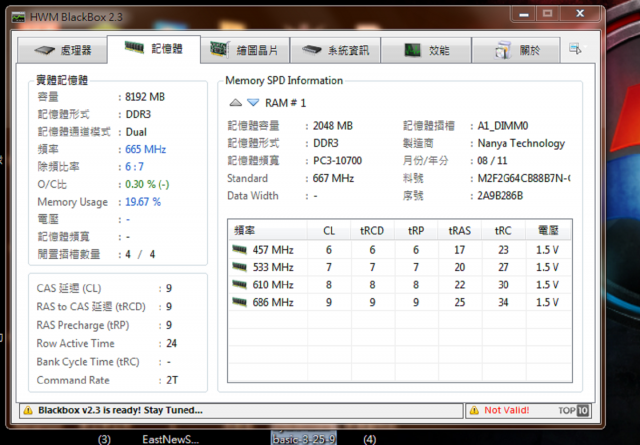Image resolution: width=640 pixels, height=445 pixels.
Task: Click the tRAS column header
Action: pyautogui.click(x=460, y=231)
